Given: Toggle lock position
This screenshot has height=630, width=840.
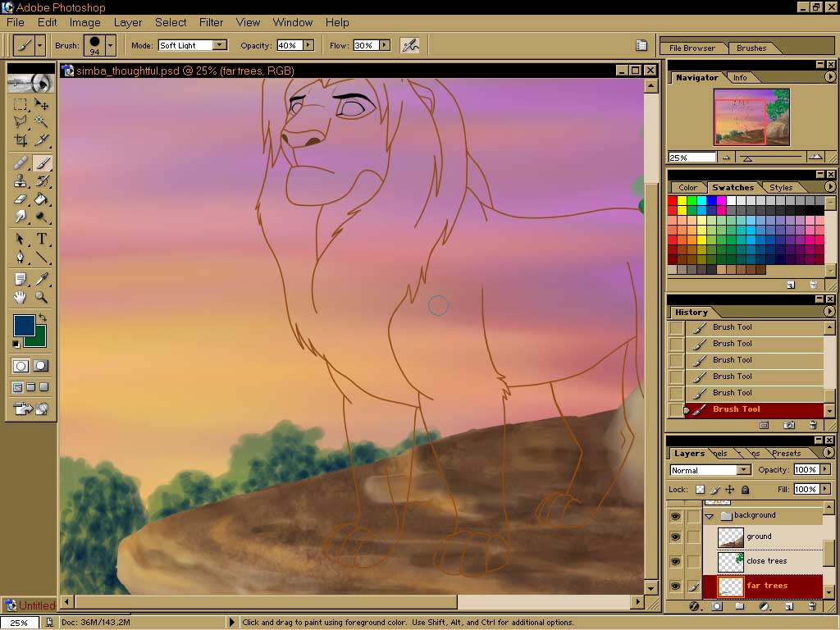Looking at the screenshot, I should [729, 489].
